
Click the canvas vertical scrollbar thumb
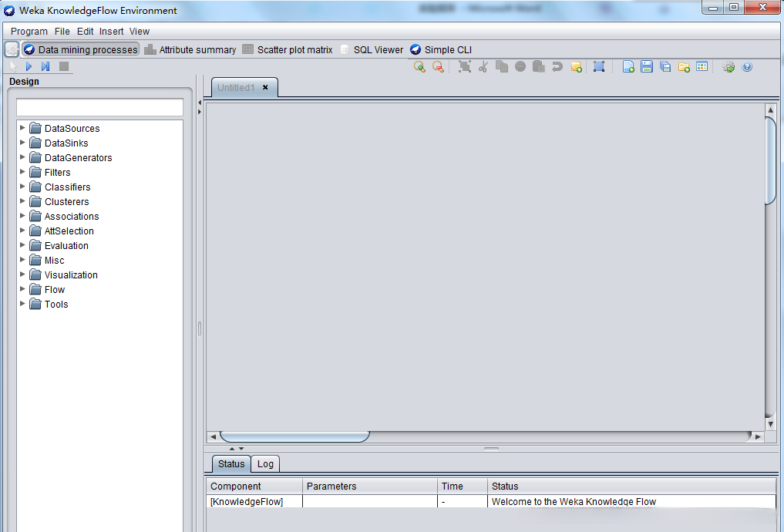point(770,160)
